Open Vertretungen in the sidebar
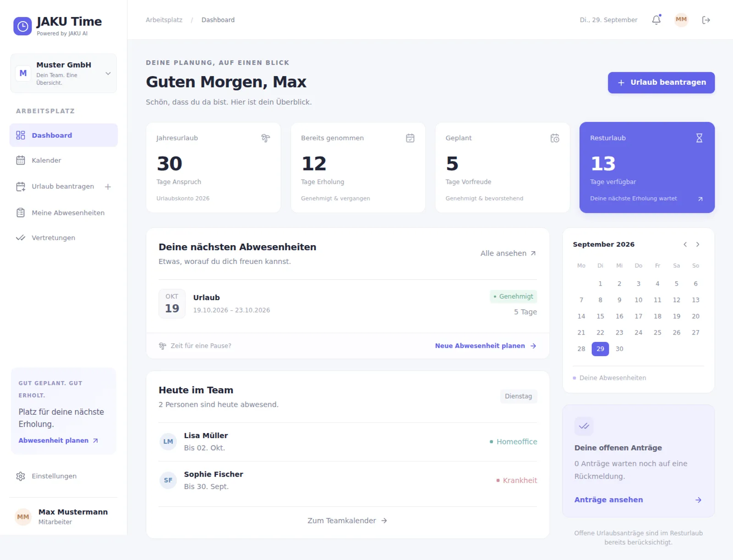This screenshot has width=733, height=560. (64, 238)
